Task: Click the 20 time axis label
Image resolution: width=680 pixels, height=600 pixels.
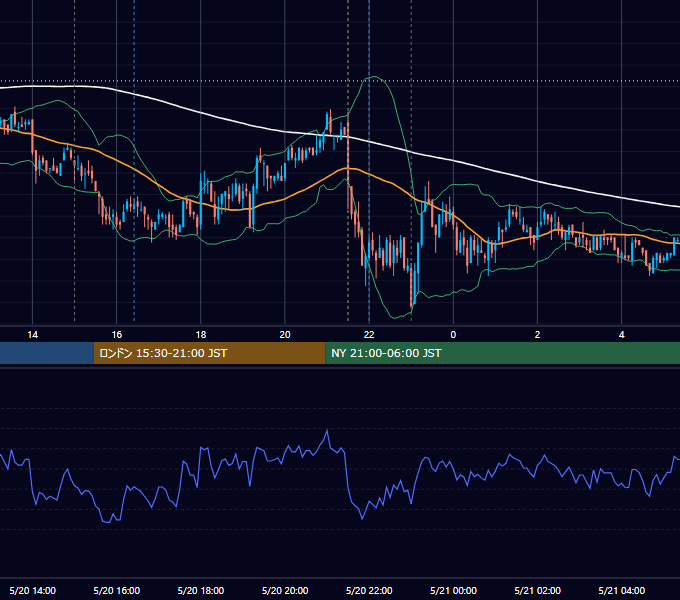Action: pyautogui.click(x=285, y=335)
